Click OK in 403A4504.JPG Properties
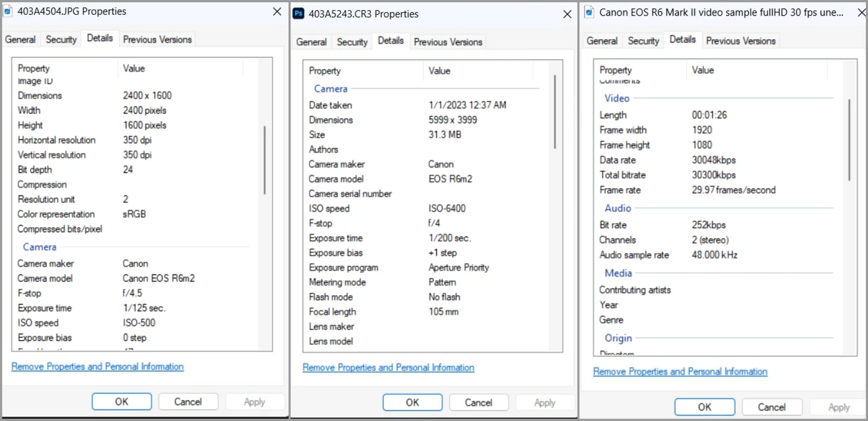 pyautogui.click(x=122, y=401)
